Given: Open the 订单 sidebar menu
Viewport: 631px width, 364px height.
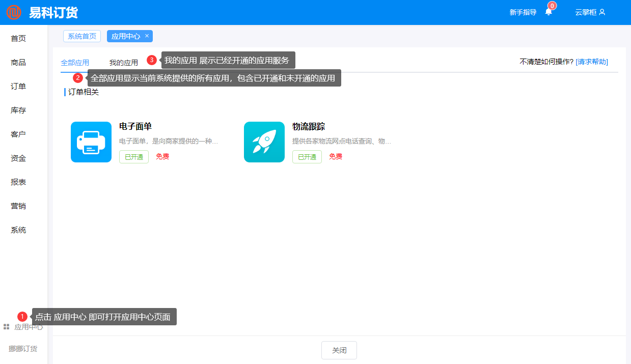Looking at the screenshot, I should pyautogui.click(x=18, y=87).
